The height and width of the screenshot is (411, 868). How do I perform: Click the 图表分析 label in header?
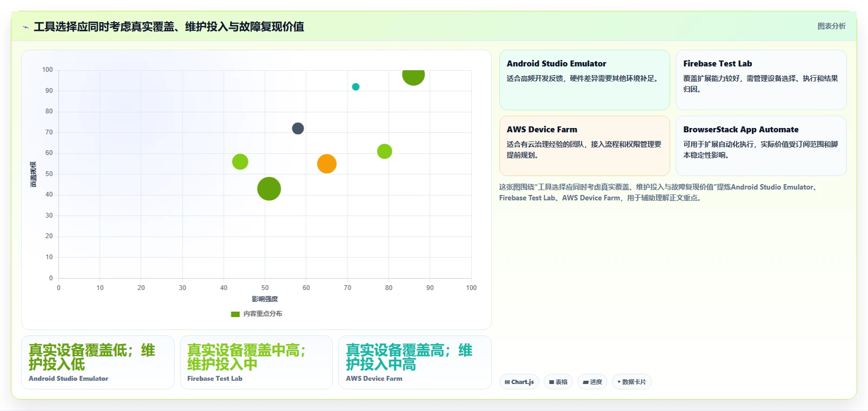coord(831,26)
